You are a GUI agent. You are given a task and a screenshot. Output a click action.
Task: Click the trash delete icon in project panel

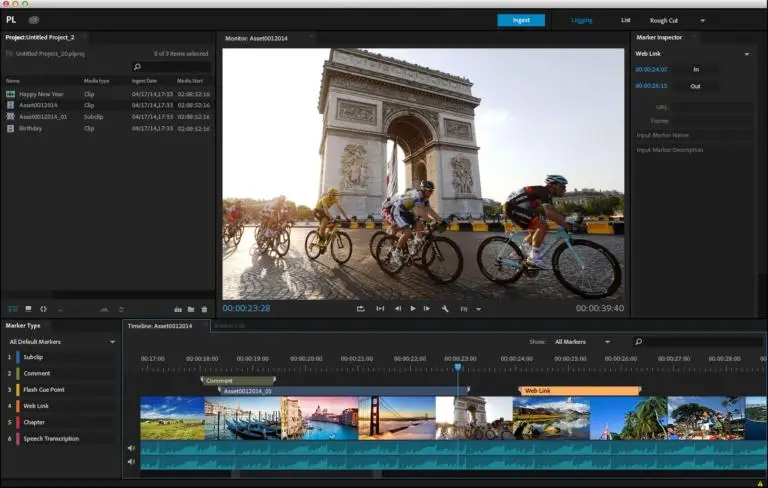pos(204,309)
